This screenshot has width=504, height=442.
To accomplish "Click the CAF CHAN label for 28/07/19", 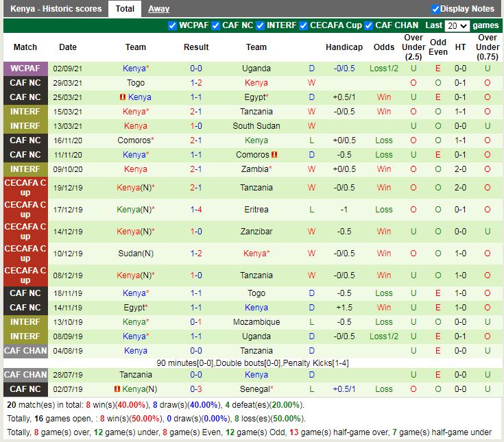I will point(25,375).
